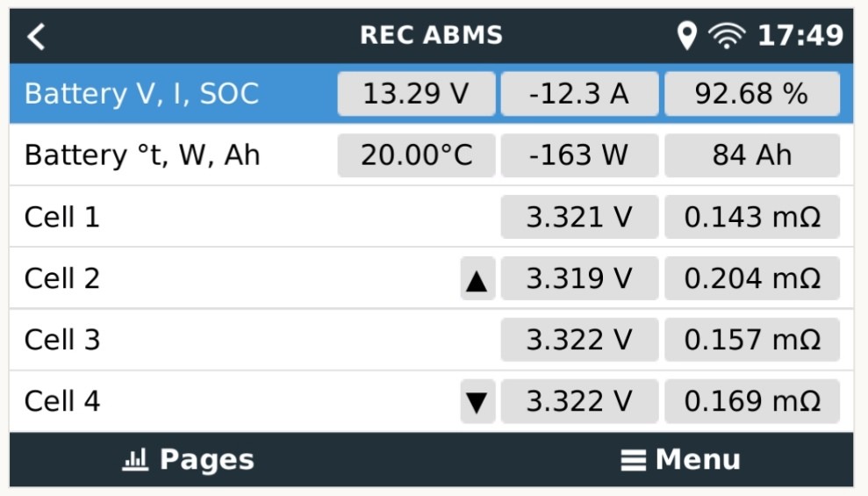Click the 20.00°C temperature value
The image size is (868, 496).
point(416,155)
